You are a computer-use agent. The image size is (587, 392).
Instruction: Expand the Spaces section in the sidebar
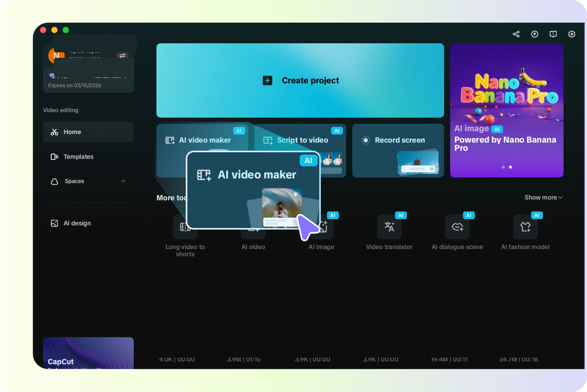pyautogui.click(x=123, y=181)
